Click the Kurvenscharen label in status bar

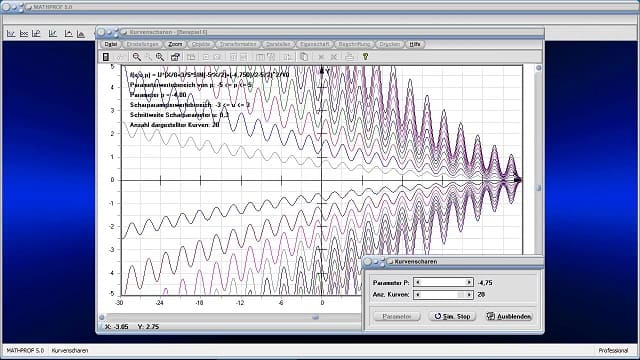(70, 350)
